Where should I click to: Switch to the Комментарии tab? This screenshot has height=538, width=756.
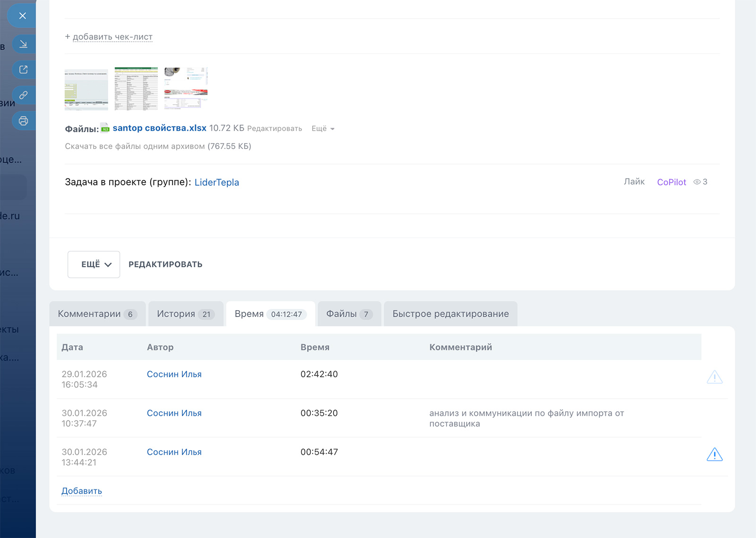(97, 314)
